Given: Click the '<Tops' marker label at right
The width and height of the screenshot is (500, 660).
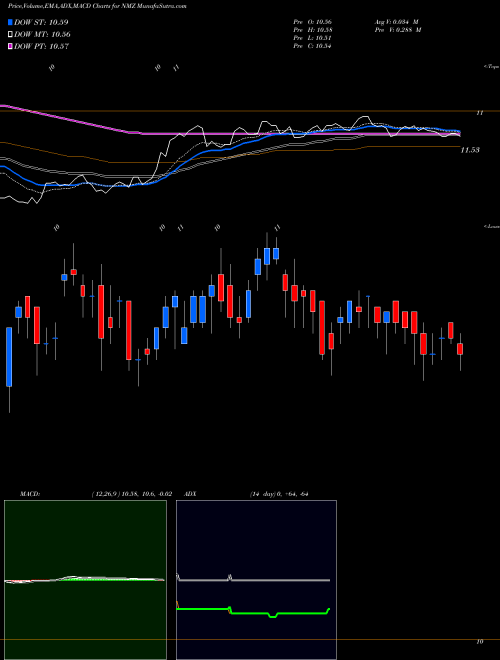Looking at the screenshot, I should [491, 66].
